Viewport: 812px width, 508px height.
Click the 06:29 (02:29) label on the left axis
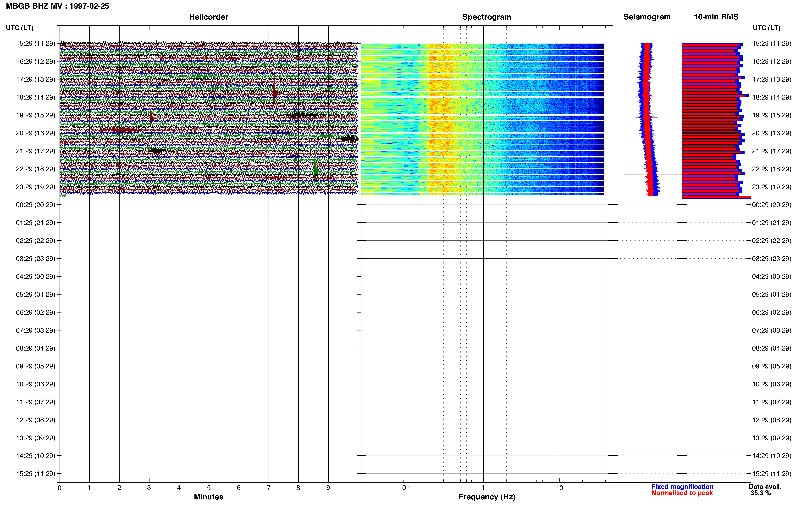point(35,313)
